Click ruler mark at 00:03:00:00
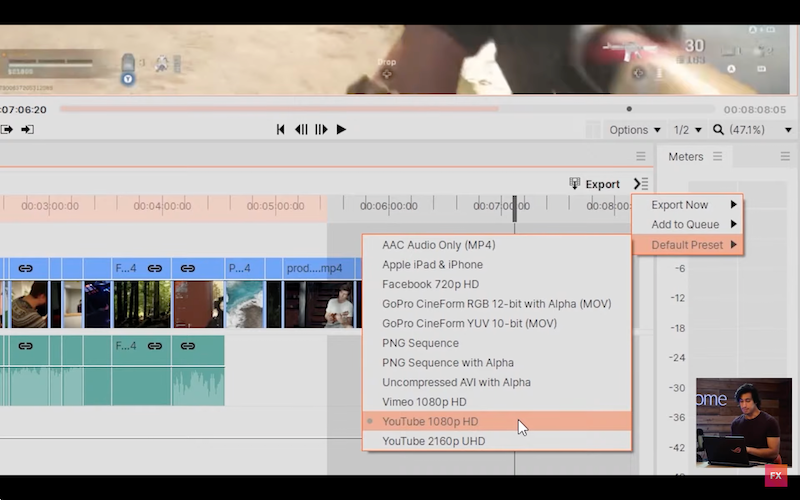Viewport: 800px width, 500px height. coord(50,206)
